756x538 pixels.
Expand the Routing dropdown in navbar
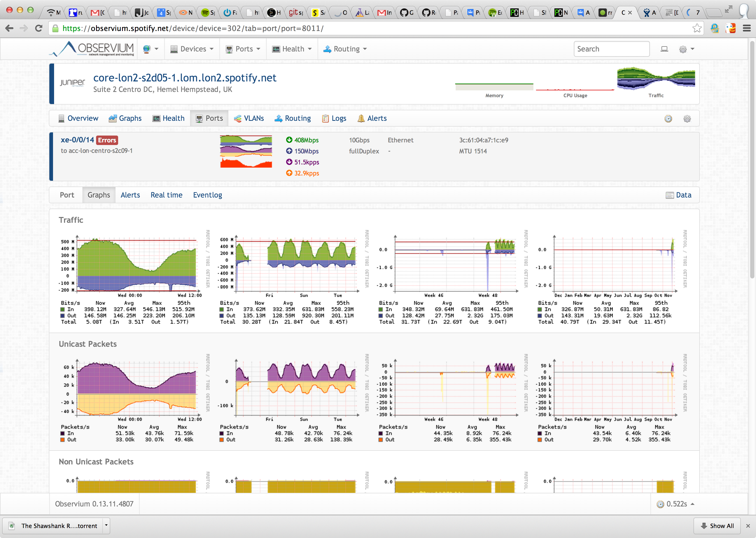pyautogui.click(x=345, y=49)
